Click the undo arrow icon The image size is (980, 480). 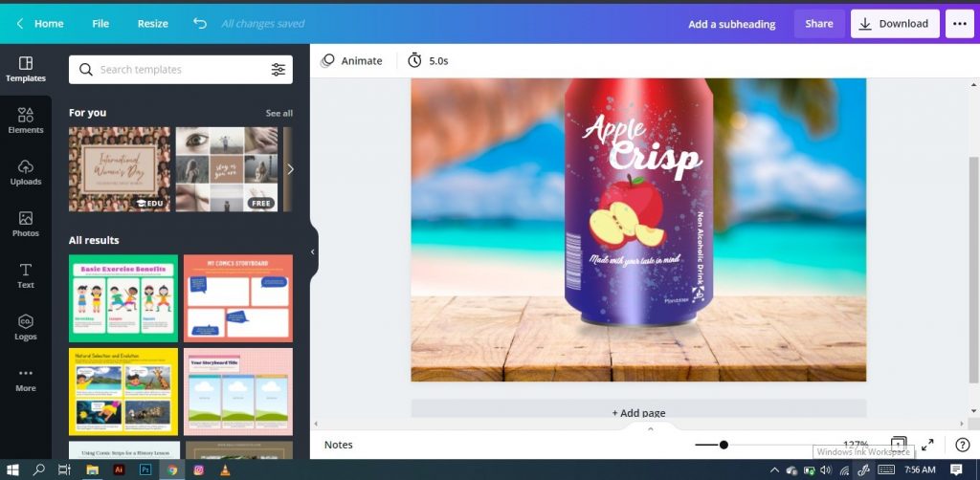pyautogui.click(x=199, y=24)
